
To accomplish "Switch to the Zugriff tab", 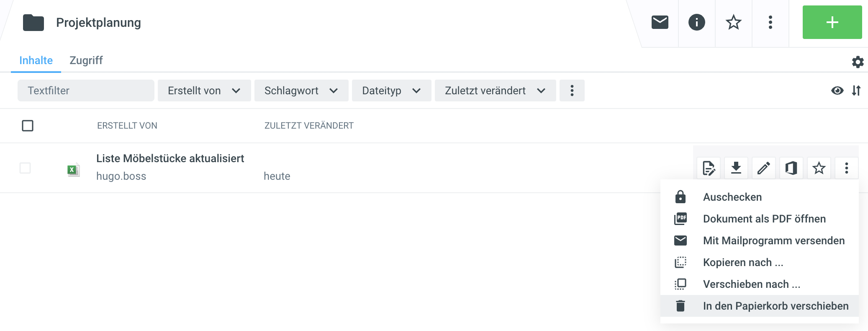I will pyautogui.click(x=86, y=60).
